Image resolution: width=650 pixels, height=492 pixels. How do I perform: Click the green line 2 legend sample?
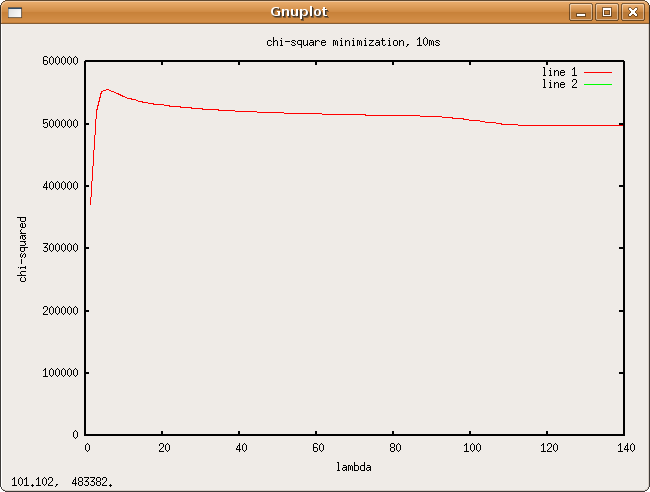point(597,85)
